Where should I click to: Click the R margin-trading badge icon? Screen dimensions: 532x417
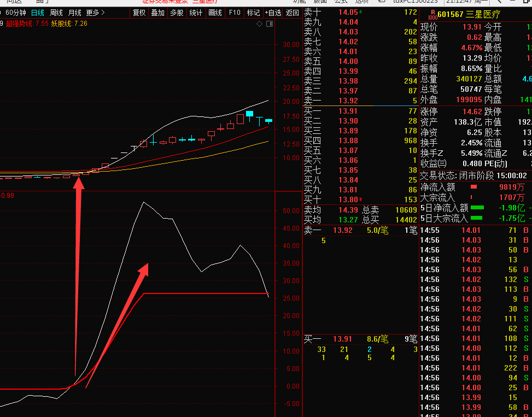tap(432, 14)
